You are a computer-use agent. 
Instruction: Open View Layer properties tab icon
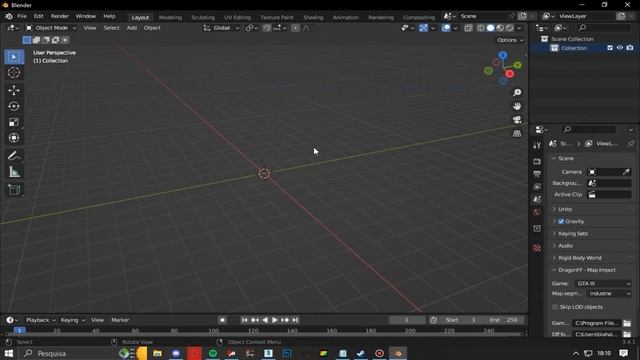(x=537, y=187)
